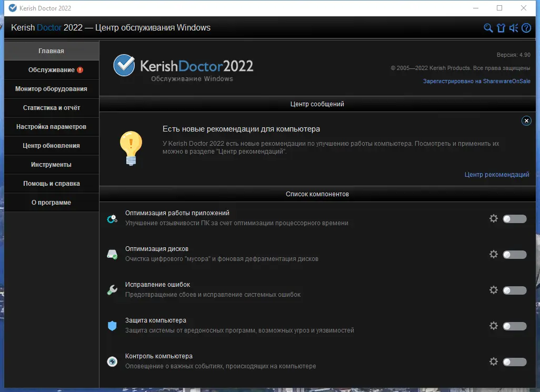Image resolution: width=540 pixels, height=392 pixels.
Task: Switch to the Обслуживание section
Action: [51, 69]
